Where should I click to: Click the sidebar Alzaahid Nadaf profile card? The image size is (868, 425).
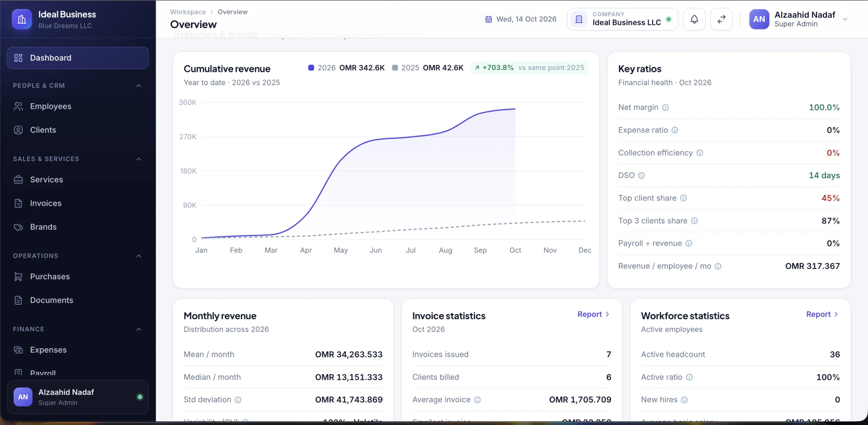[78, 397]
